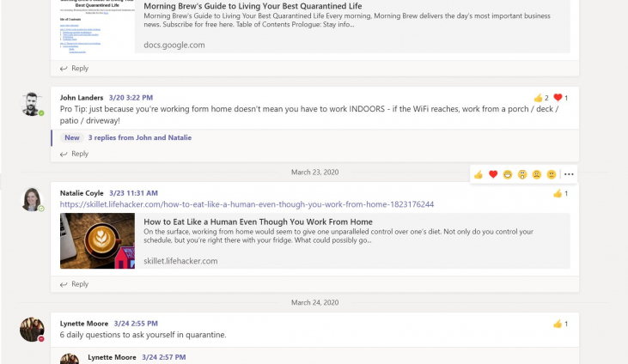
Task: Click coffee latte article thumbnail
Action: click(x=97, y=241)
